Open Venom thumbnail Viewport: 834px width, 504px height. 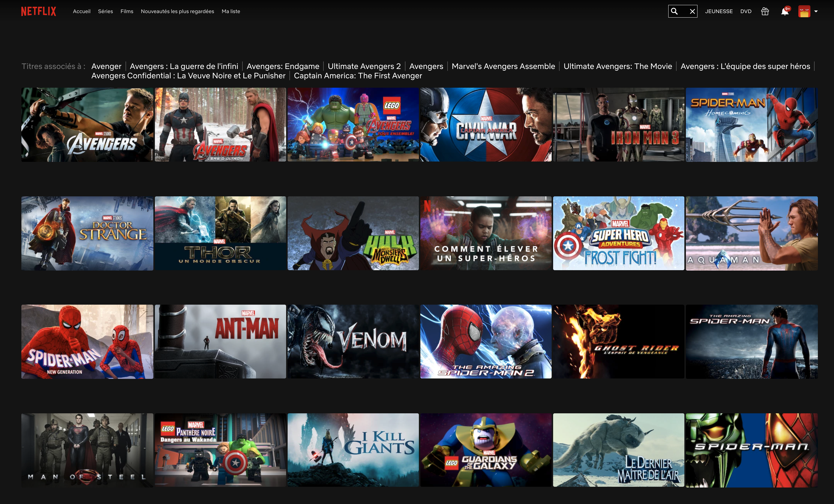pos(353,342)
